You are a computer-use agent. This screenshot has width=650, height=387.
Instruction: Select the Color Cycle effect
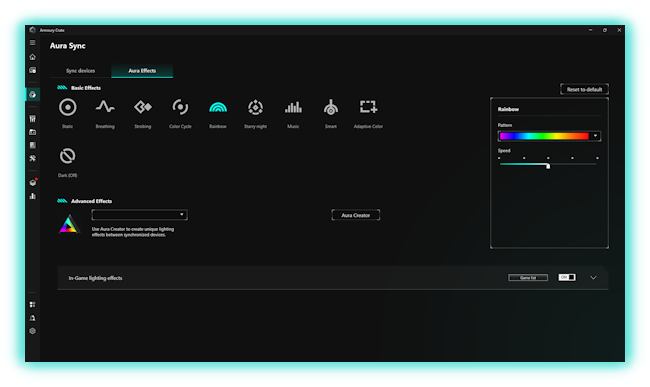[180, 107]
